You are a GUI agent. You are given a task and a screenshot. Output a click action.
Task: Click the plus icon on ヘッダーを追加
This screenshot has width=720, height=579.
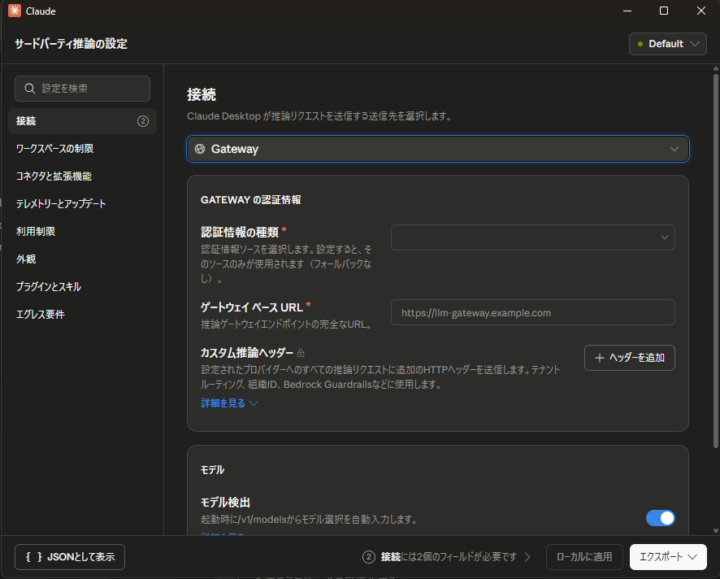(x=599, y=358)
